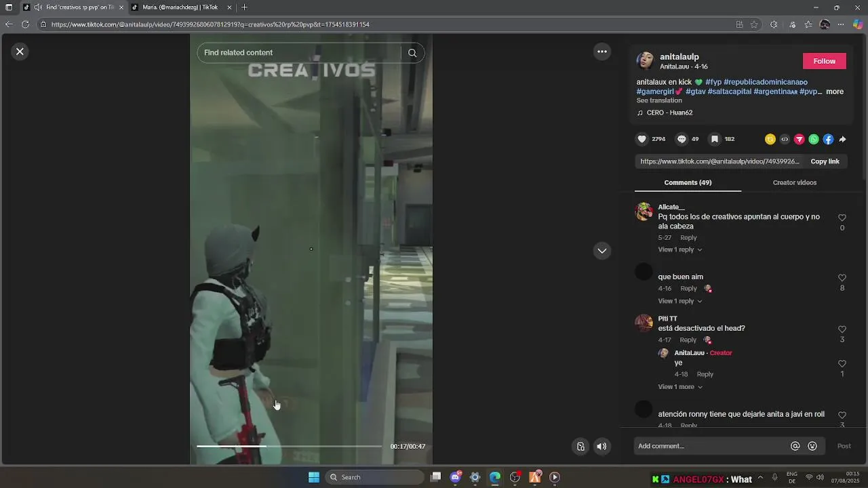Show hidden system tray icons
Viewport: 868px width, 488px height.
click(x=760, y=477)
